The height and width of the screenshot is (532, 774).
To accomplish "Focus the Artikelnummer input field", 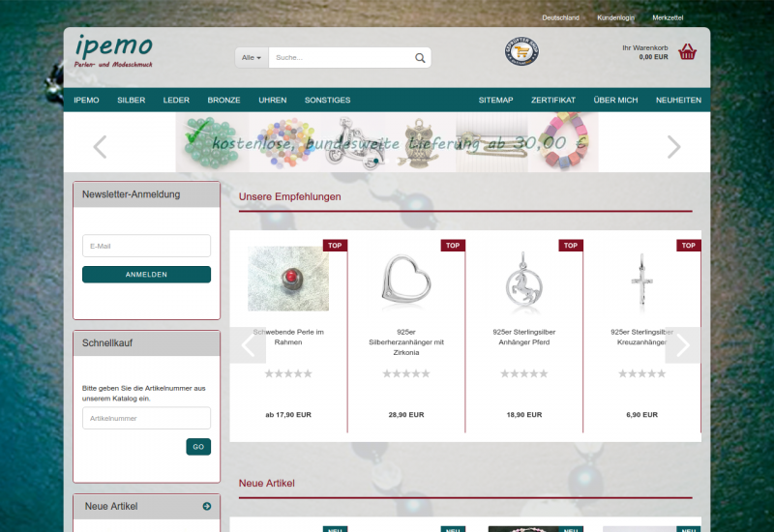I will pyautogui.click(x=146, y=418).
